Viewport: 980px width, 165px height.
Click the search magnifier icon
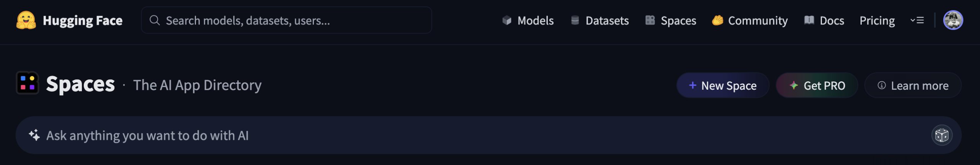[155, 20]
